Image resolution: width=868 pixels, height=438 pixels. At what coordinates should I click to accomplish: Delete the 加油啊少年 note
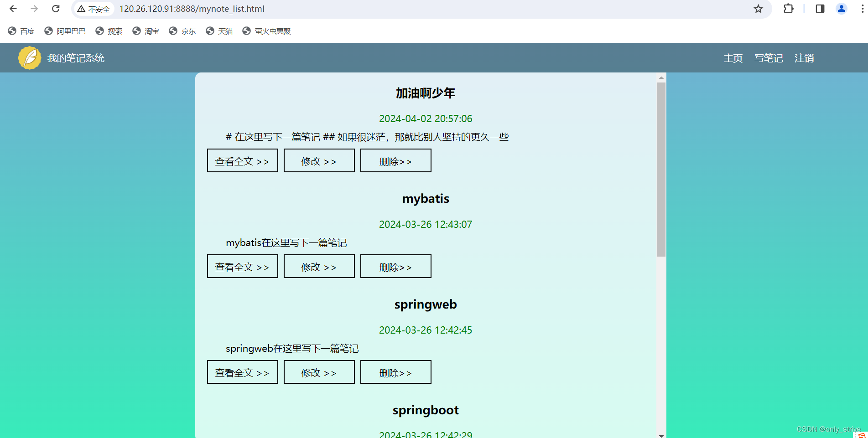[x=396, y=160]
